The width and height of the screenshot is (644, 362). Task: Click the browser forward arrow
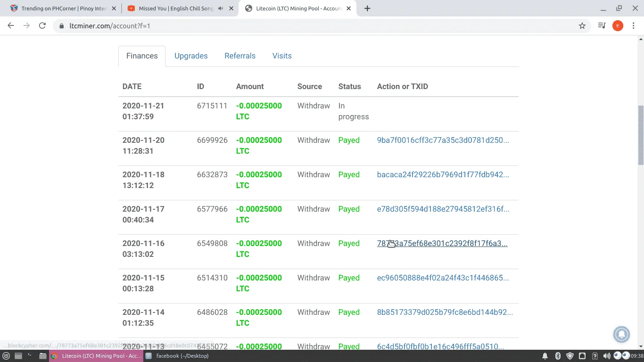(26, 26)
